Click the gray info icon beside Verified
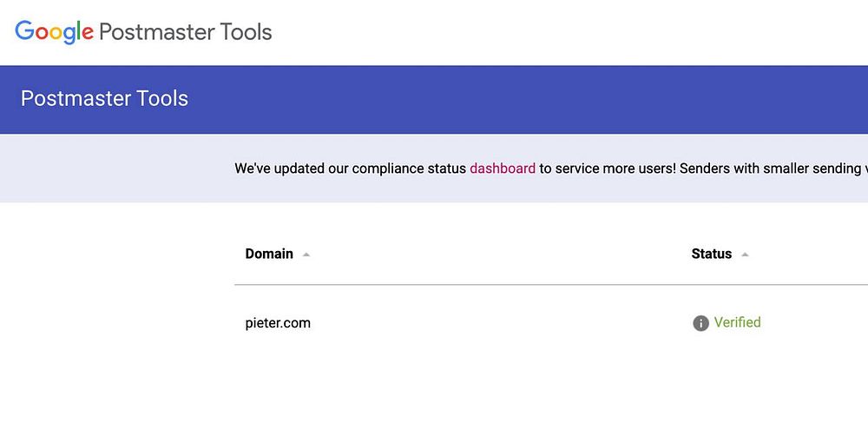This screenshot has height=430, width=868. (700, 323)
